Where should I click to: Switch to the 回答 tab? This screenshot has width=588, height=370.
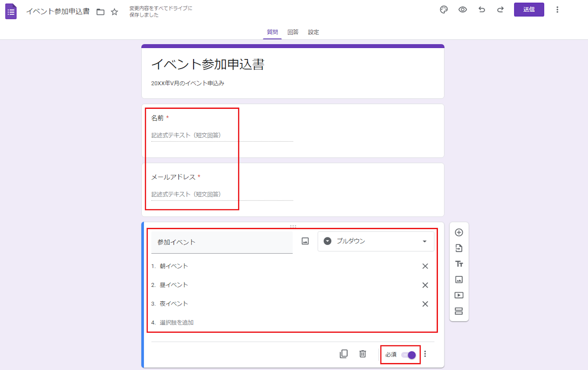point(293,32)
